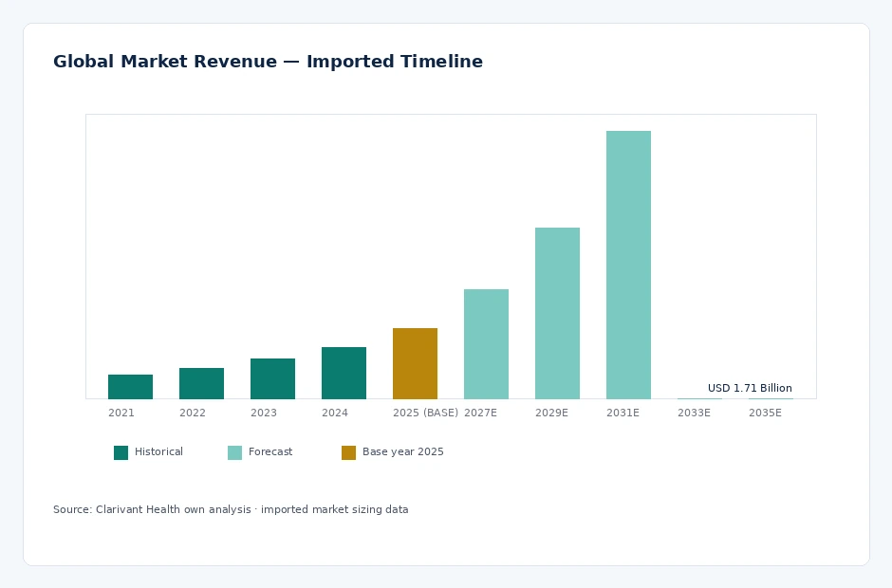Viewport: 892px width, 588px height.
Task: Click the Base year 2025 legend swatch
Action: tap(348, 452)
